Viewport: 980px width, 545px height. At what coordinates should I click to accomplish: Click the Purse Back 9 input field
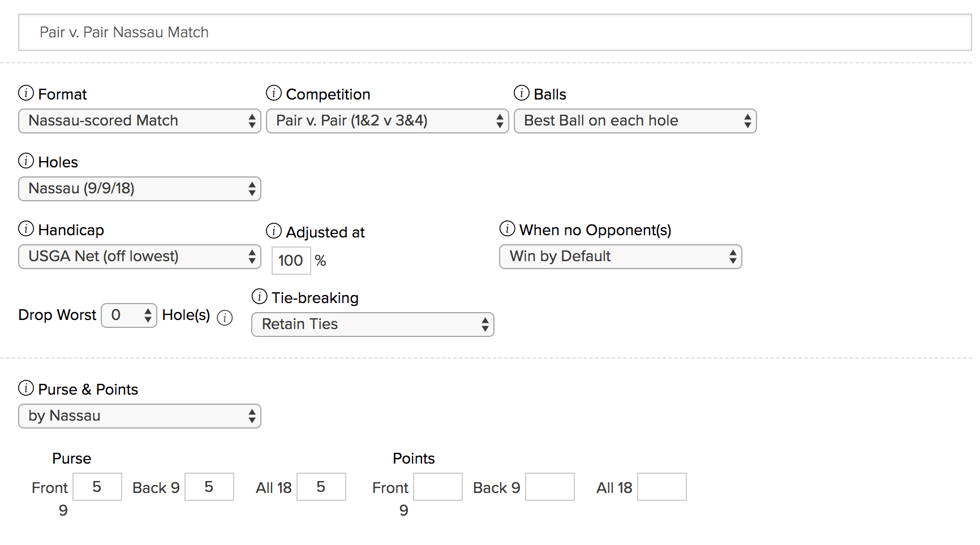(209, 487)
